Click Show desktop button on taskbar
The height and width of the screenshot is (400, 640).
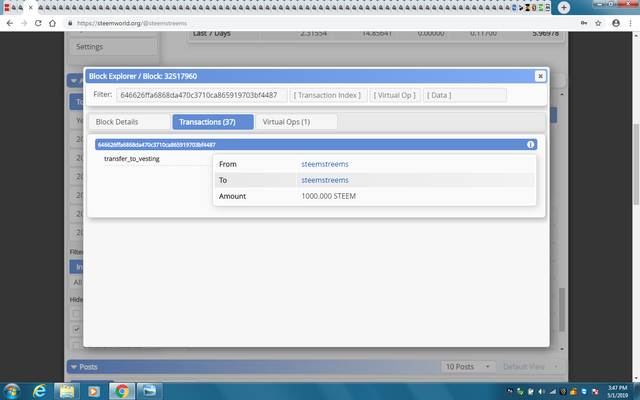tap(637, 392)
